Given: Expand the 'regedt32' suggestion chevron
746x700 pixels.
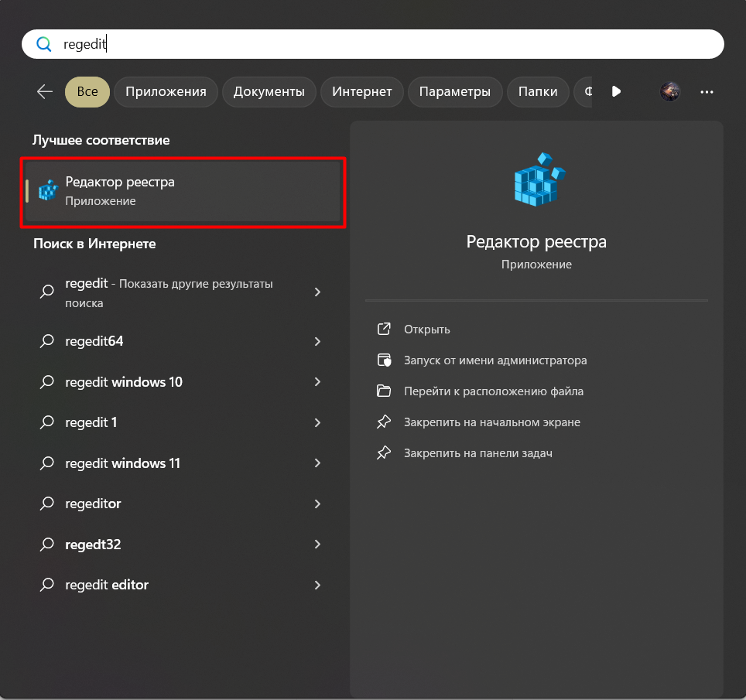Looking at the screenshot, I should (317, 545).
